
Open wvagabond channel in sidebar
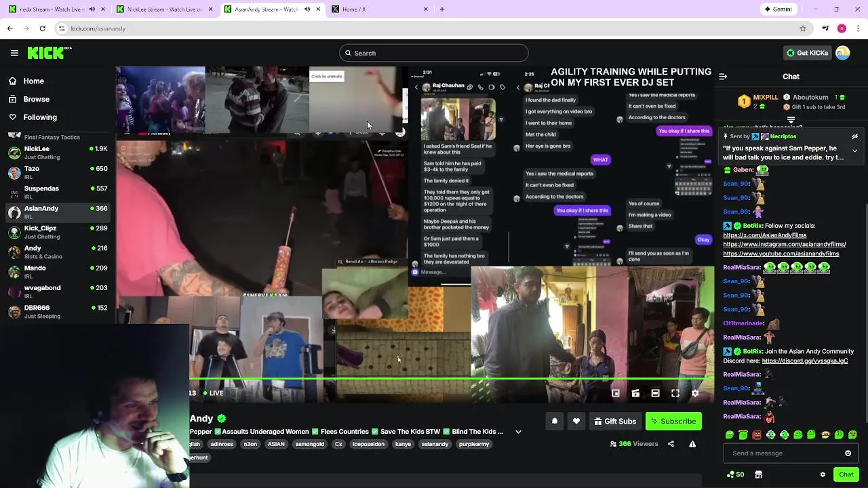(x=57, y=291)
